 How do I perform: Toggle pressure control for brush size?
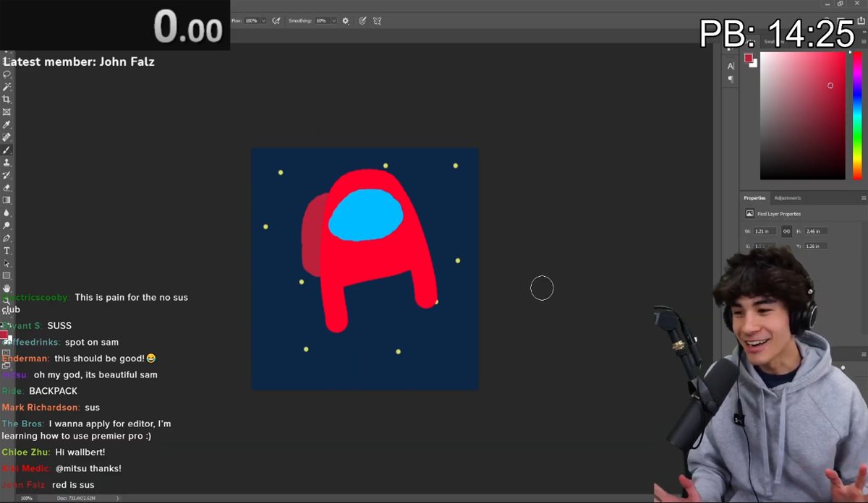pyautogui.click(x=362, y=21)
